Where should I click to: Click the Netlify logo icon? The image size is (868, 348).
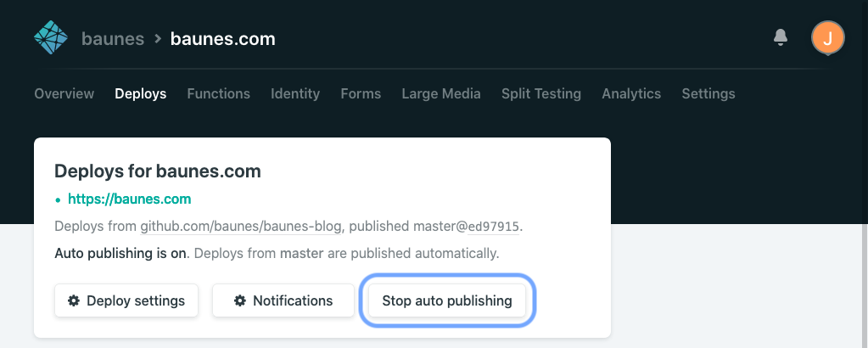(x=51, y=37)
